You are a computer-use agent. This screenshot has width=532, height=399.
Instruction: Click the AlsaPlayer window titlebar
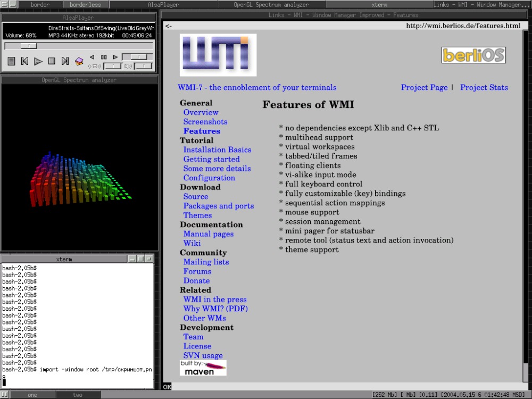79,18
